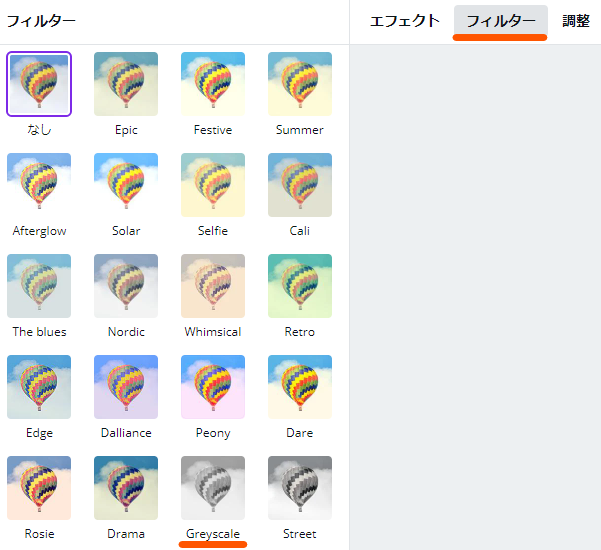Apply the Retro filter thumbnail
The image size is (601, 550).
[300, 286]
